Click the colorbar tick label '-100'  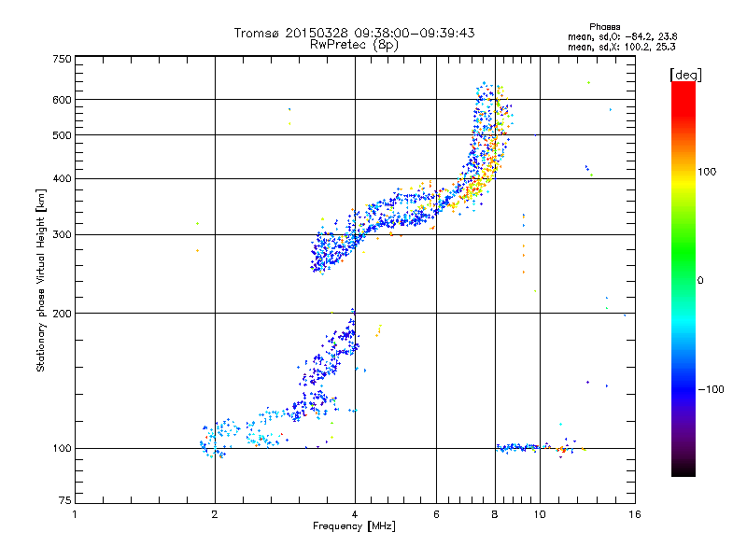711,389
